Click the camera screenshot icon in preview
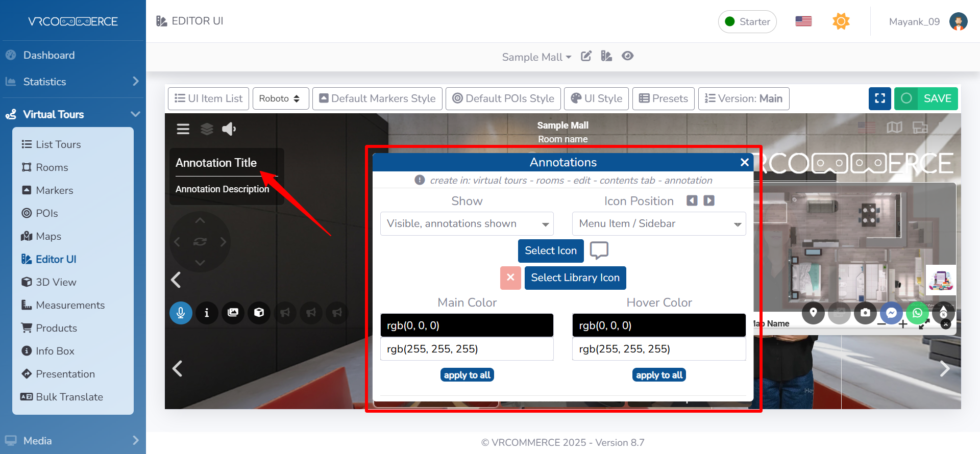The width and height of the screenshot is (980, 454). 865,313
